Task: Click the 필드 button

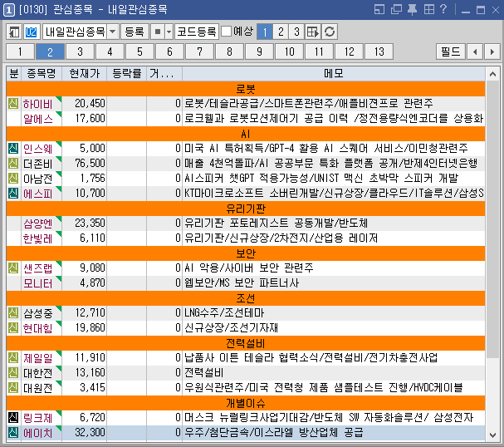Action: [x=451, y=52]
